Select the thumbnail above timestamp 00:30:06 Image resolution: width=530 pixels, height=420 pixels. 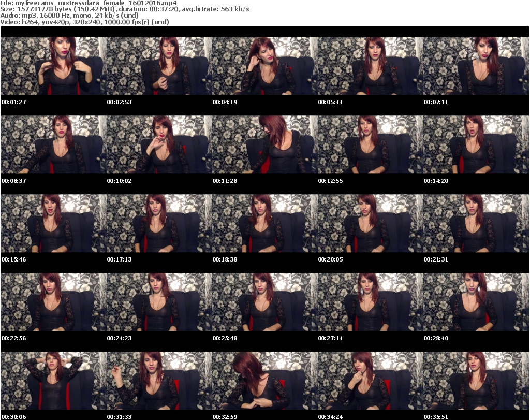tap(54, 381)
